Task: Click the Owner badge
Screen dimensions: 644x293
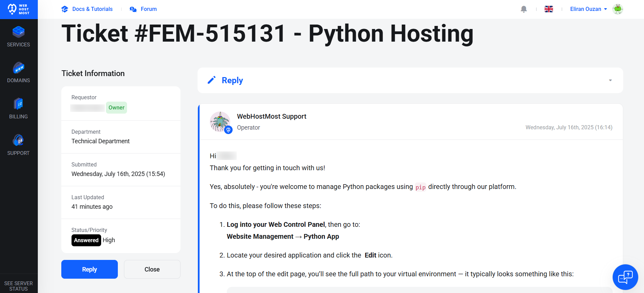Action: (x=116, y=108)
